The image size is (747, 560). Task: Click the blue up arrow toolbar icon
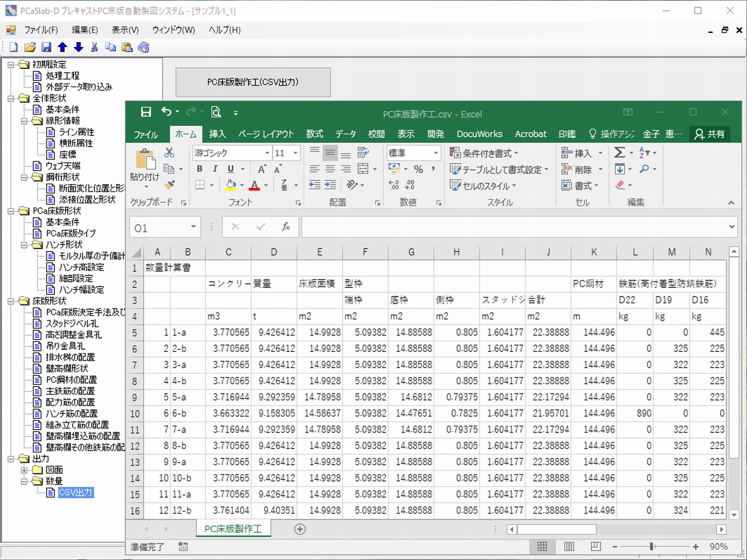(62, 47)
